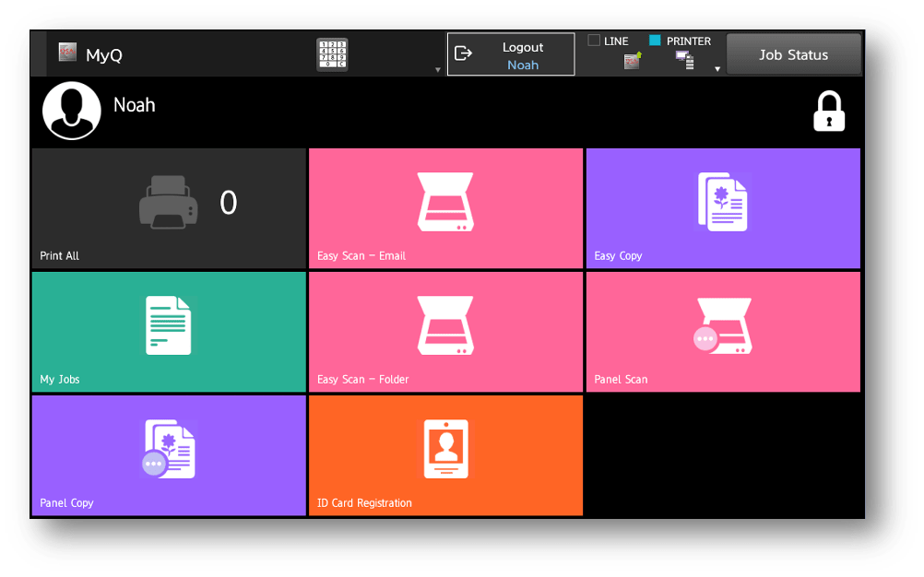924x577 pixels.
Task: Select the Print All tile
Action: tap(169, 208)
